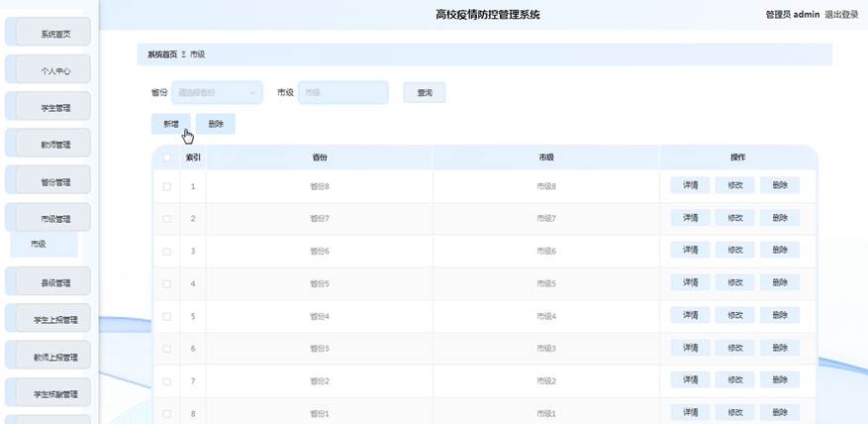Click the batch 删除 button above the table
This screenshot has height=424, width=868.
point(216,124)
